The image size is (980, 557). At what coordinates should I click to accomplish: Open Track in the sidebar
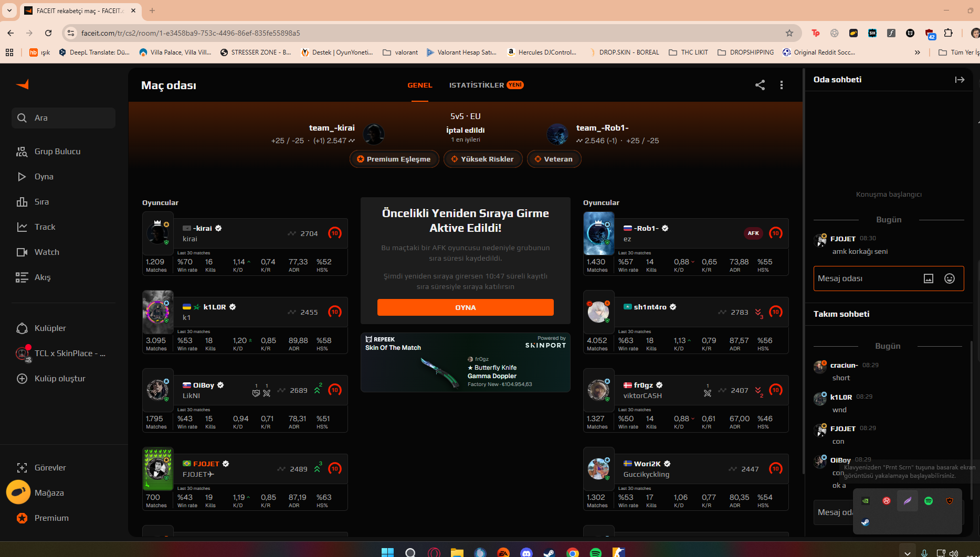click(x=45, y=227)
